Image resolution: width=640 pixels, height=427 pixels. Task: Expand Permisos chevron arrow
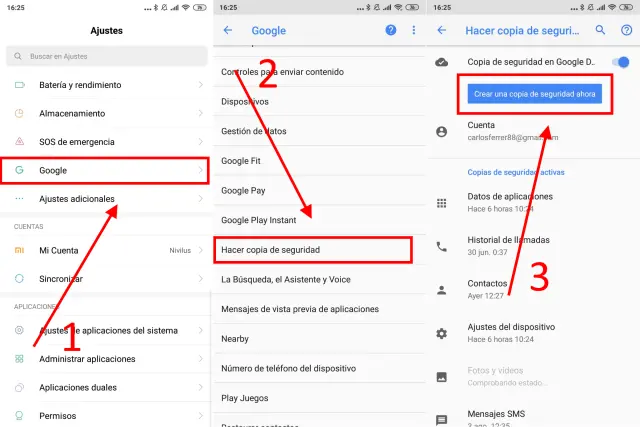click(x=201, y=415)
